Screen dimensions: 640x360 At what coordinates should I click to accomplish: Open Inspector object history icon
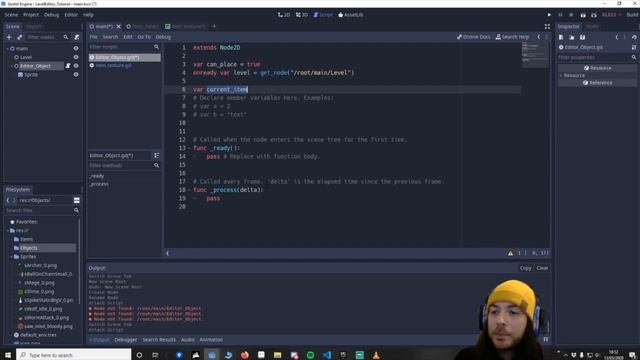pos(634,37)
